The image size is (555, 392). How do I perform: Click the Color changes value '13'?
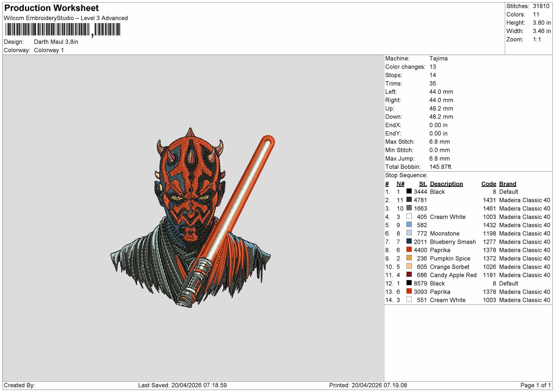(x=433, y=67)
